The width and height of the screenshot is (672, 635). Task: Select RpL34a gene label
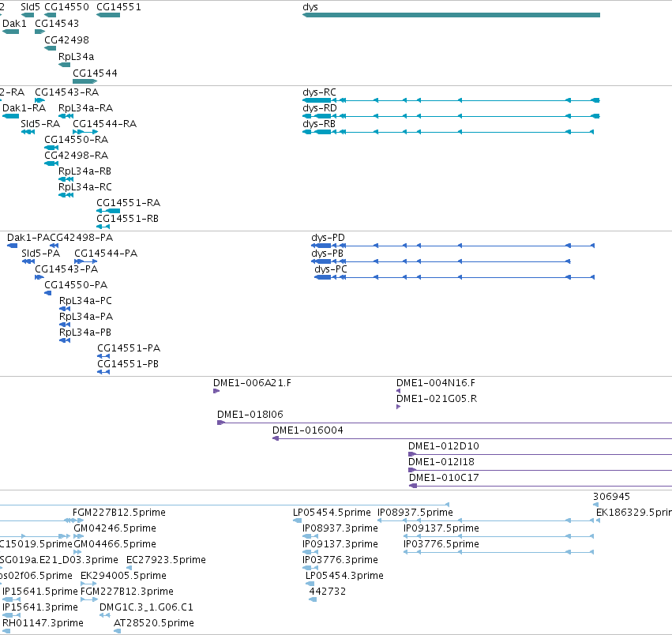77,57
